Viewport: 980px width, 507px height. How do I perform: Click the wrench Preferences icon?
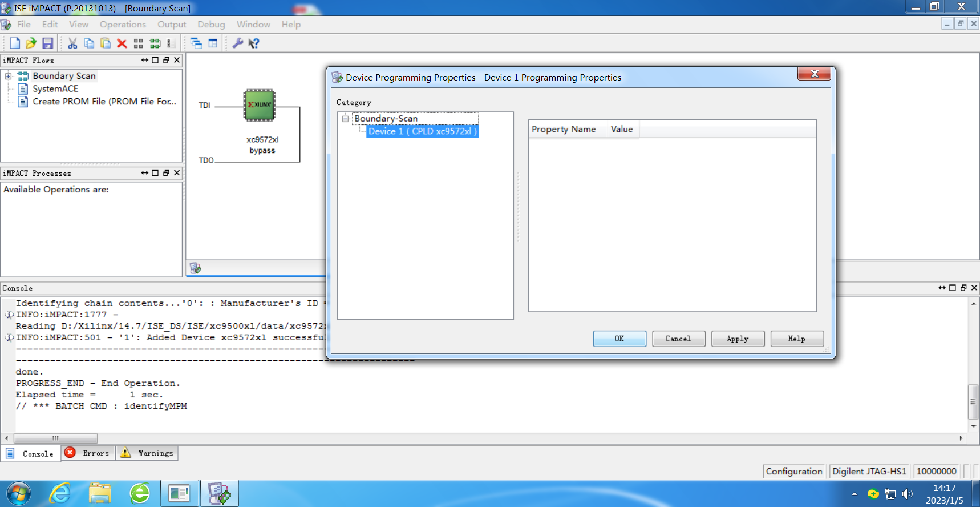(x=238, y=43)
